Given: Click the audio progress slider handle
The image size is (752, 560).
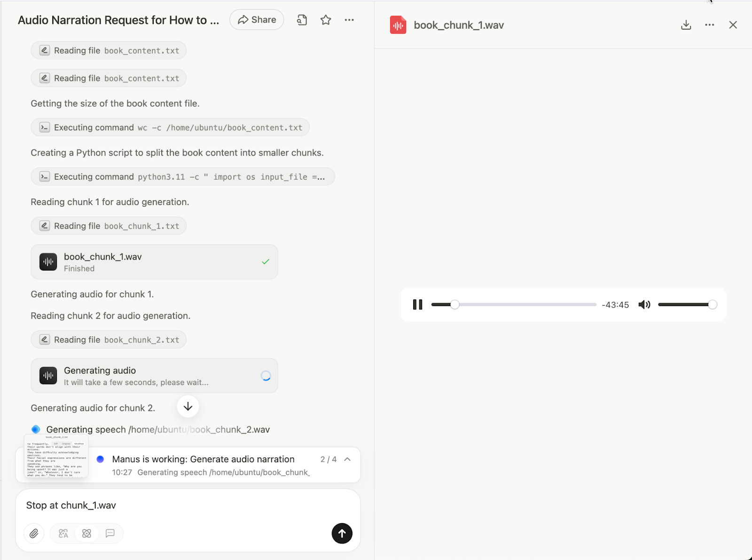Looking at the screenshot, I should [x=454, y=305].
